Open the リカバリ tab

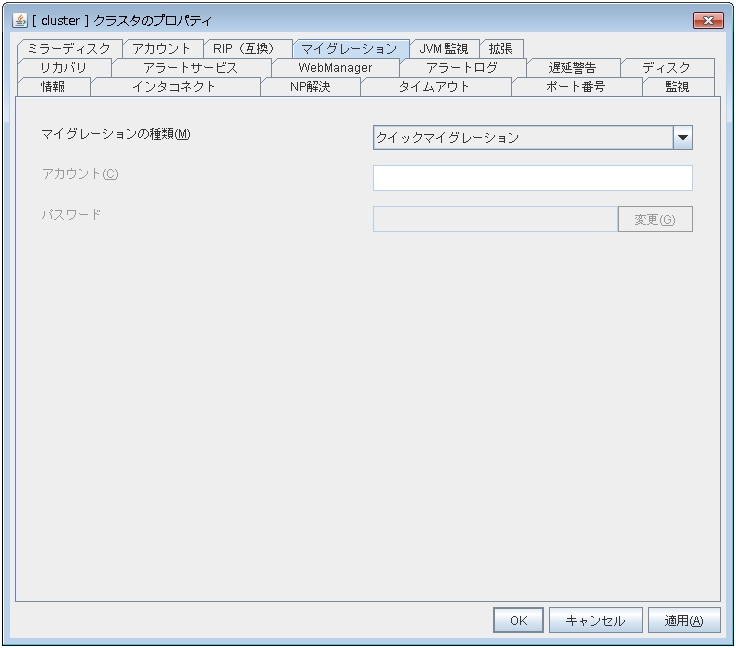pyautogui.click(x=63, y=68)
